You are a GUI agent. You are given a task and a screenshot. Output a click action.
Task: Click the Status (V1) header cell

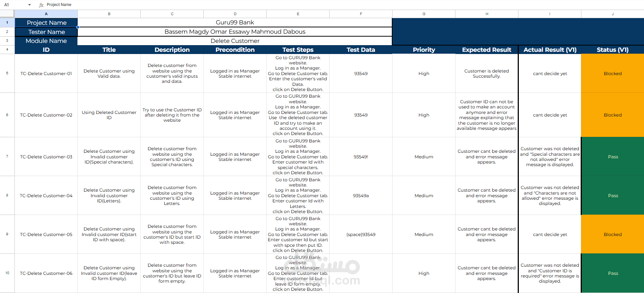[613, 50]
